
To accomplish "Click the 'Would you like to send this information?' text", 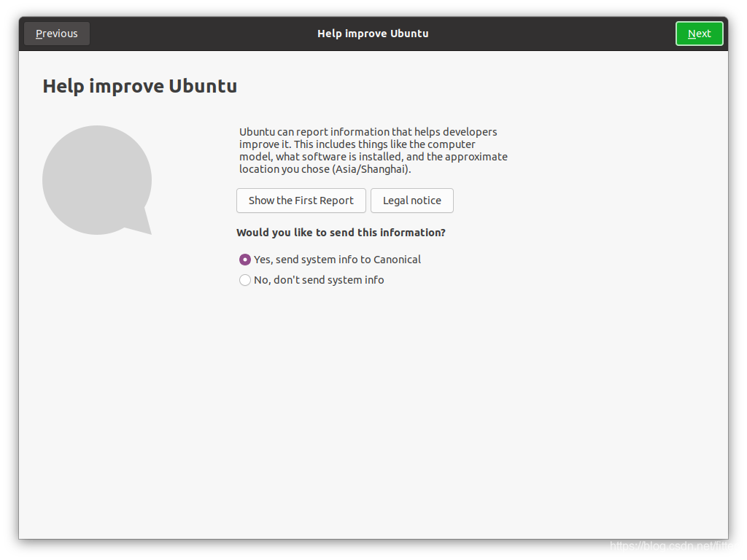I will pyautogui.click(x=341, y=233).
